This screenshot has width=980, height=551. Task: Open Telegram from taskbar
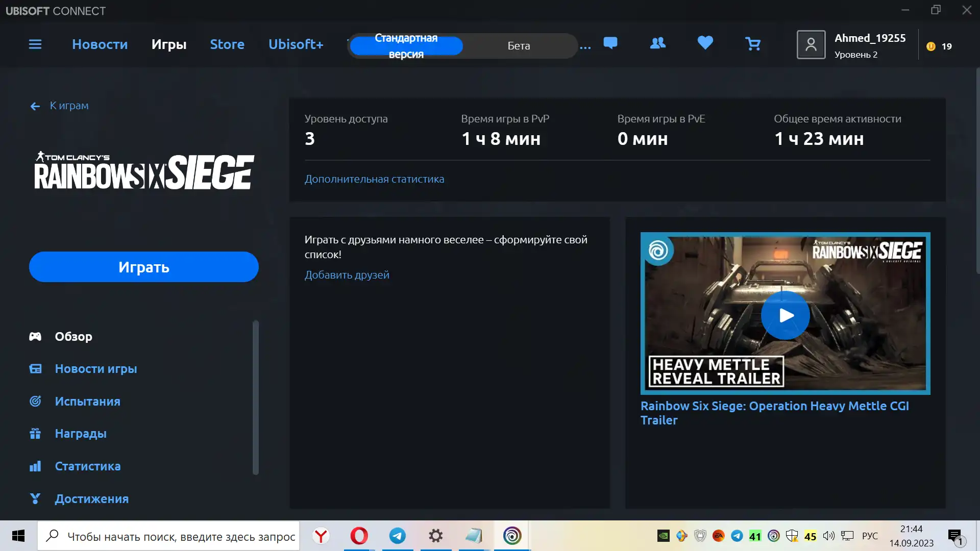[398, 536]
